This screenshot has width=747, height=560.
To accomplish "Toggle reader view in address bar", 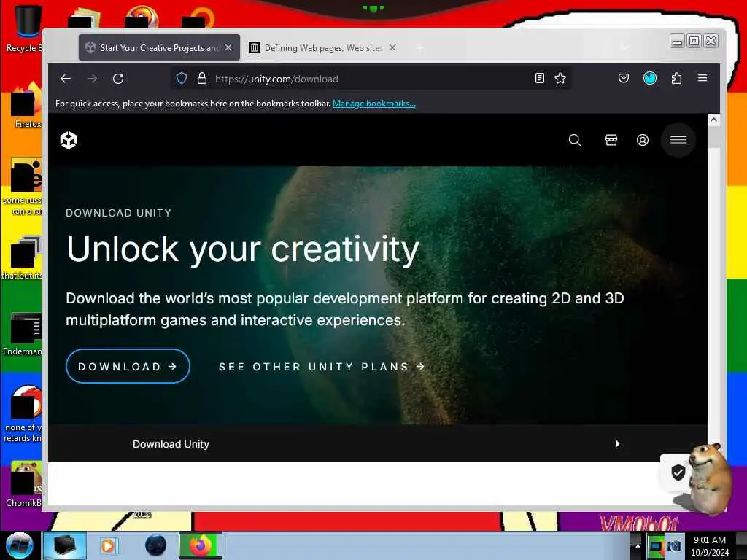I will pos(539,78).
